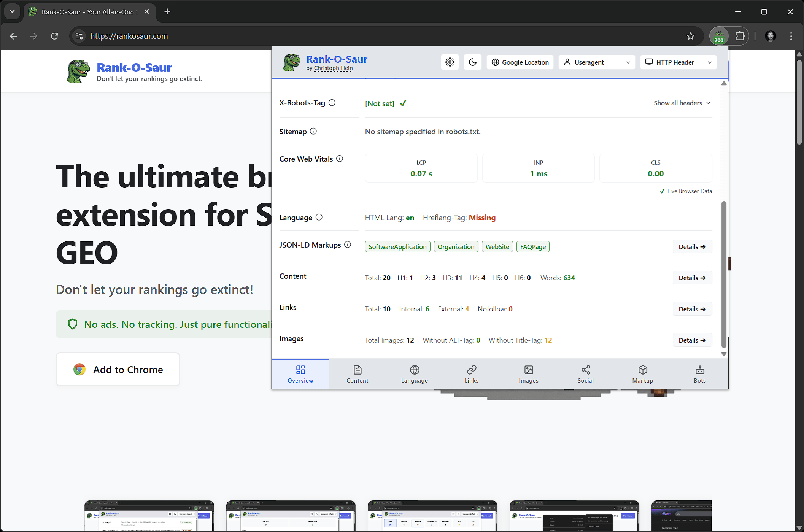Image resolution: width=804 pixels, height=532 pixels.
Task: Click info icon next to Sitemap
Action: tap(313, 131)
